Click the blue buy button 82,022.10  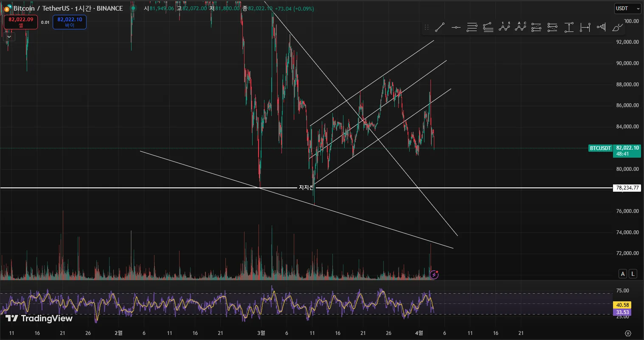[x=70, y=22]
